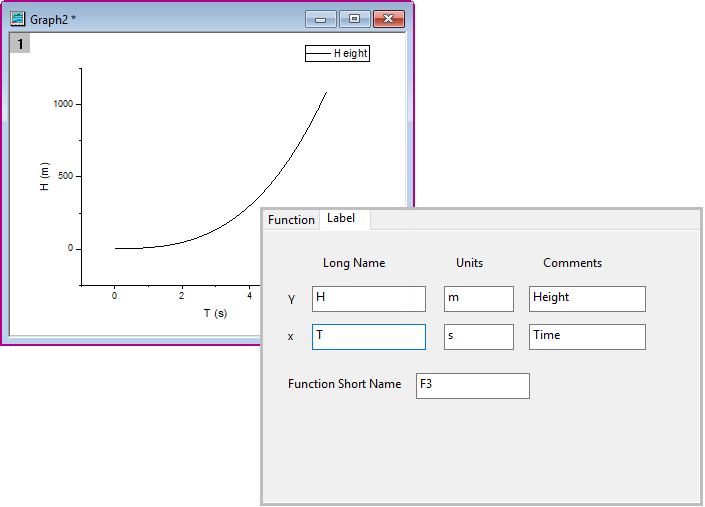Maximize the Graph2 window
This screenshot has width=705, height=507.
354,19
